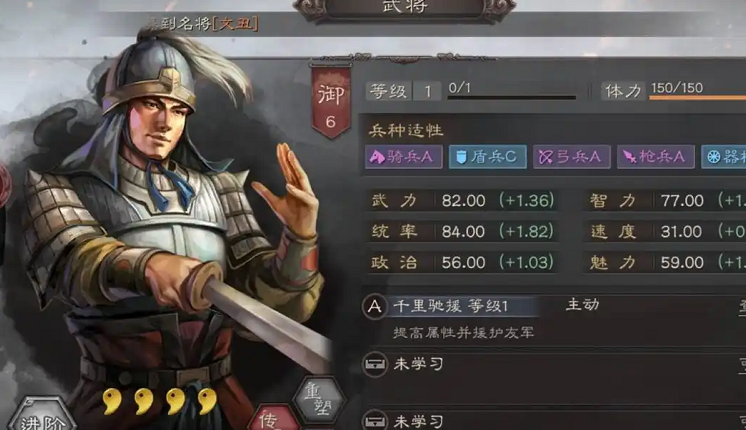
Task: Click the 武力 82.00 stat row
Action: pos(462,201)
